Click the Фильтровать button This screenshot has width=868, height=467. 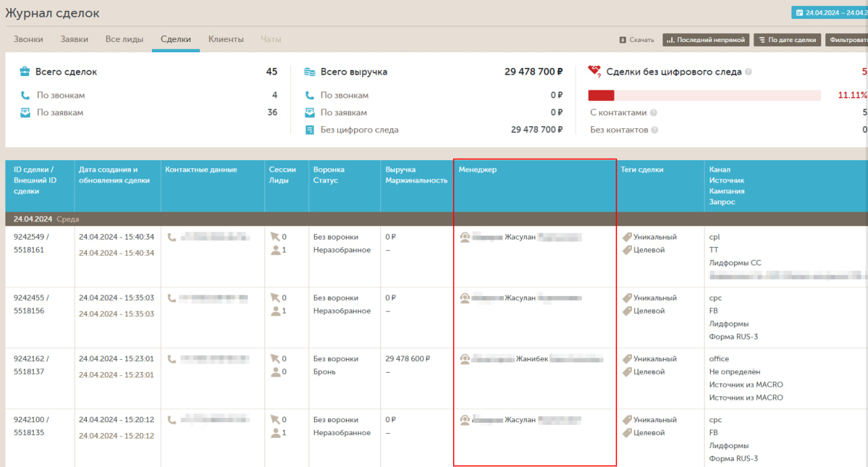coord(846,40)
